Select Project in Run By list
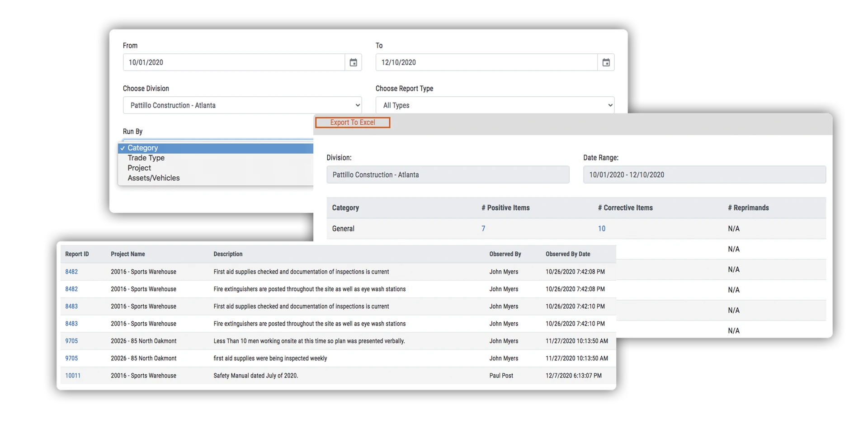This screenshot has width=868, height=434. (139, 168)
